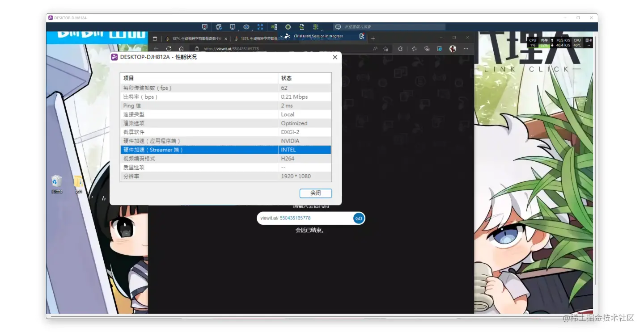
Task: Select the Ping 值 row
Action: (226, 105)
